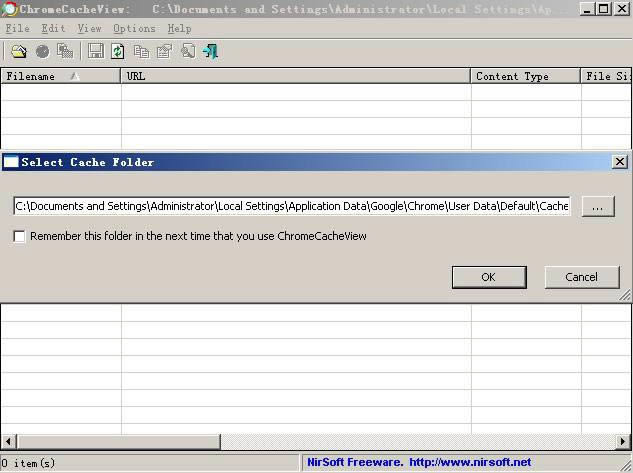The height and width of the screenshot is (473, 633).
Task: Click Cancel in Select Cache Folder dialog
Action: [581, 277]
